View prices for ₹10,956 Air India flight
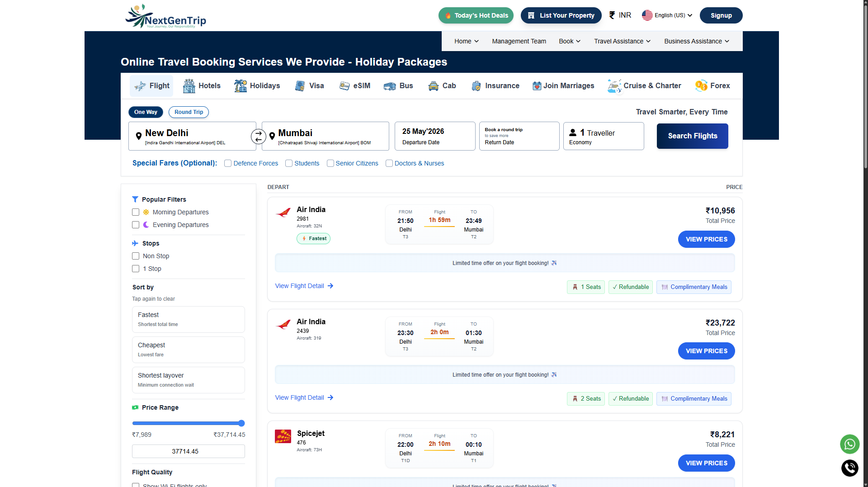Image resolution: width=868 pixels, height=487 pixels. 707,239
